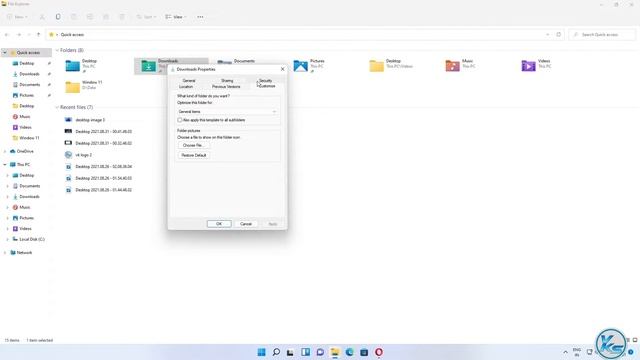640x360 pixels.
Task: Click the Search Quick access field
Action: click(x=602, y=35)
